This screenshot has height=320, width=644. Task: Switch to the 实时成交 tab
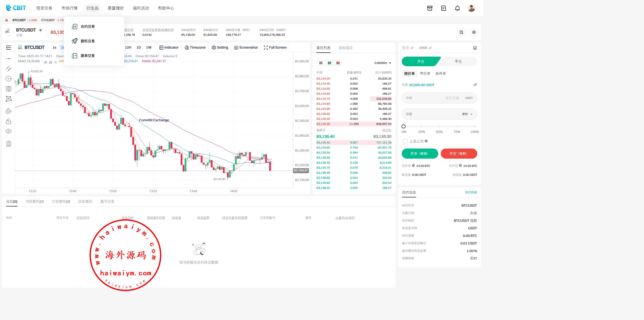345,48
